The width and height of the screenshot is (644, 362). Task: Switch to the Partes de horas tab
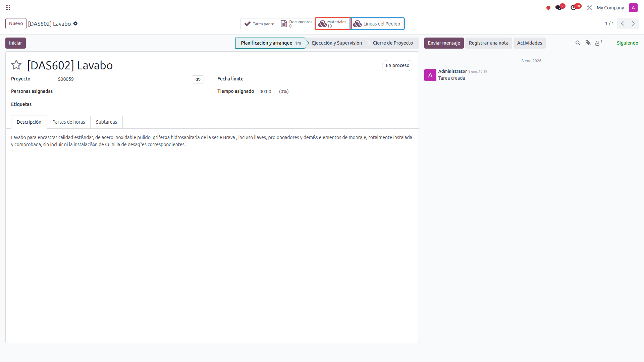pos(68,122)
